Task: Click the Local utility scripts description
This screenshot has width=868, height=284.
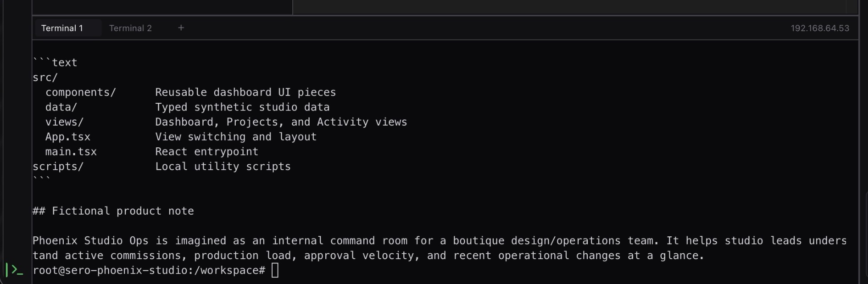Action: click(x=222, y=166)
